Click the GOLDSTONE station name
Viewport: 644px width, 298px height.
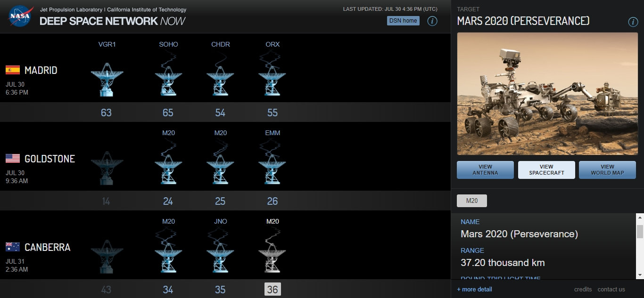[50, 159]
